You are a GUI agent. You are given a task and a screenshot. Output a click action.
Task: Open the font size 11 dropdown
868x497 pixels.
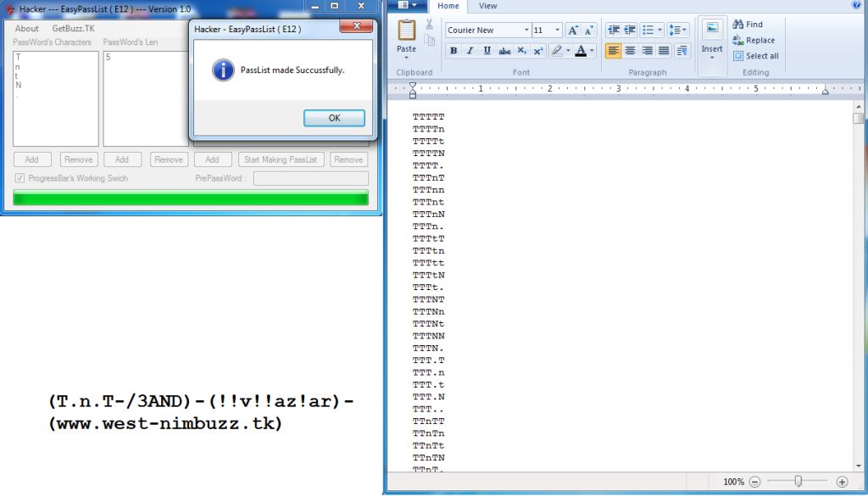pos(558,30)
